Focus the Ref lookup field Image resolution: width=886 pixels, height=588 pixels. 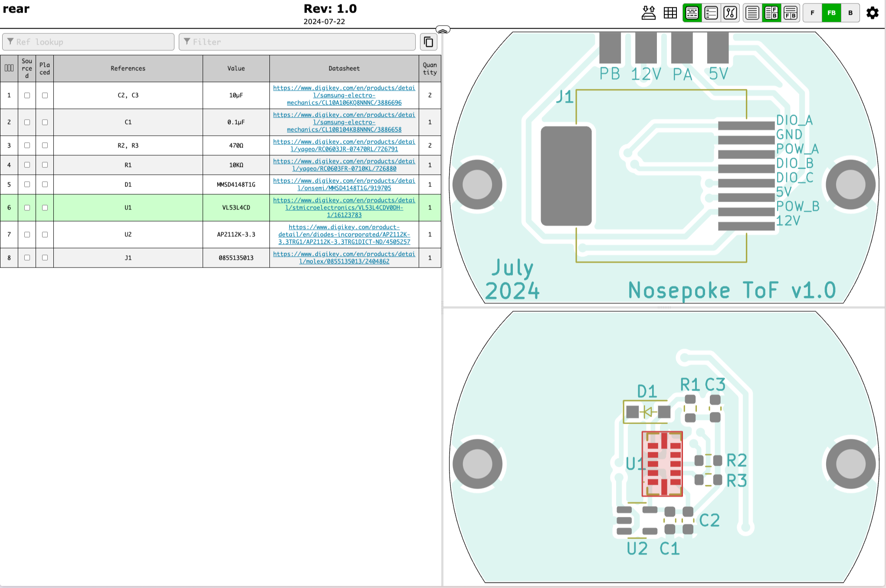[89, 42]
